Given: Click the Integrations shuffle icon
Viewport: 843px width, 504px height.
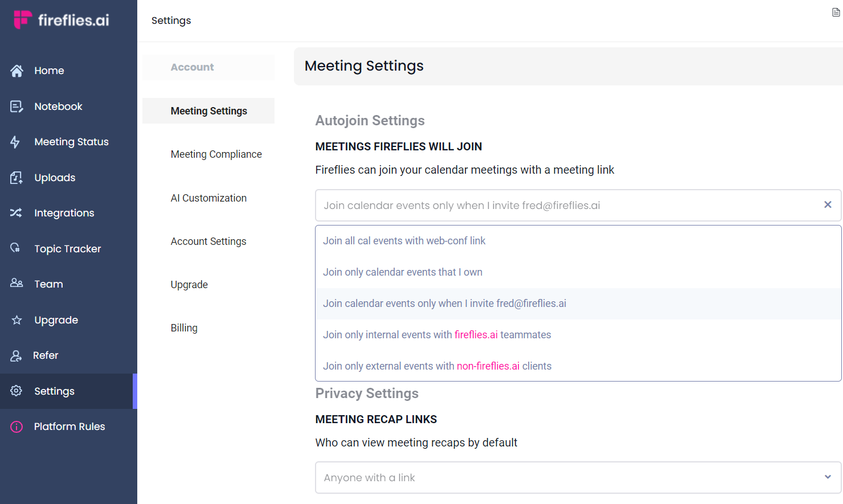Looking at the screenshot, I should 16,213.
